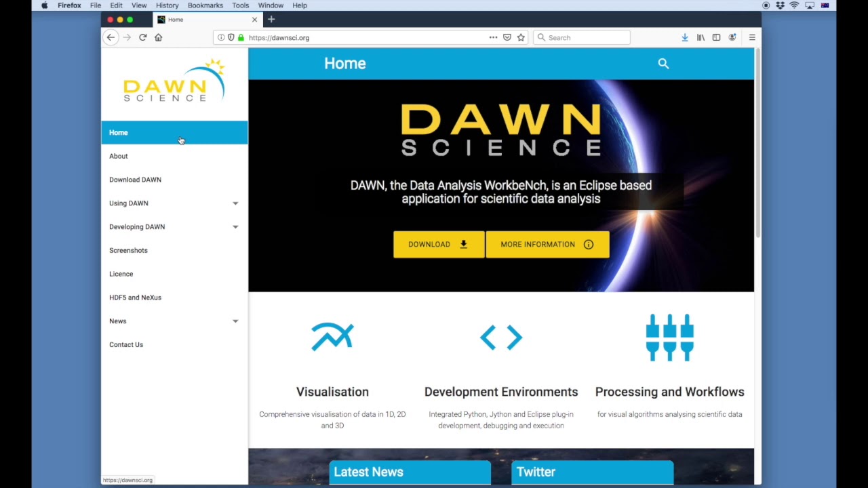Open the Tools menu
The image size is (868, 488).
coord(241,5)
